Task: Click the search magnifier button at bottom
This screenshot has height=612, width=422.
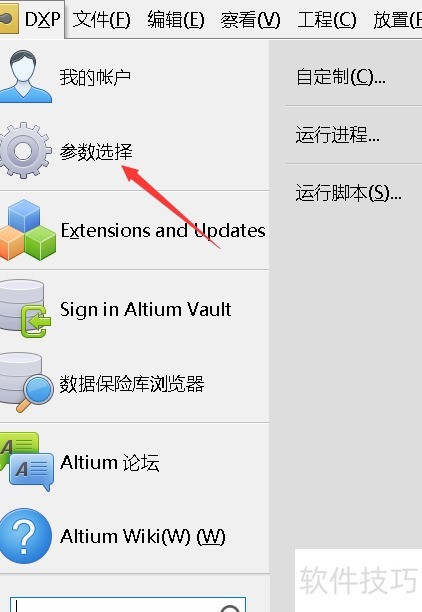Action: 230,607
